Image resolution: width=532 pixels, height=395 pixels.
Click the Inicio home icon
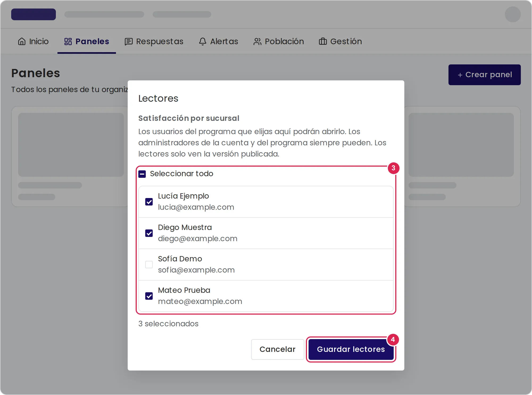tap(22, 42)
